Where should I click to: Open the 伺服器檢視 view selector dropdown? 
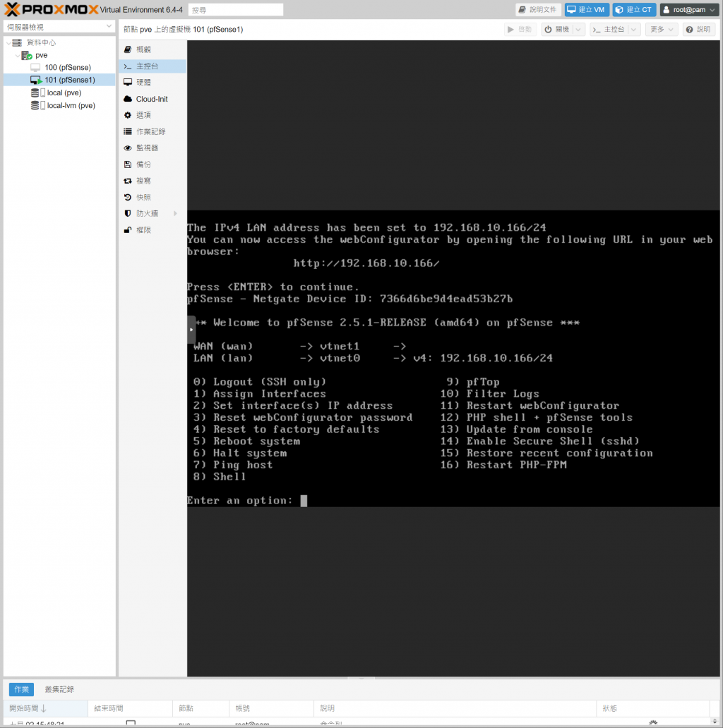click(59, 27)
